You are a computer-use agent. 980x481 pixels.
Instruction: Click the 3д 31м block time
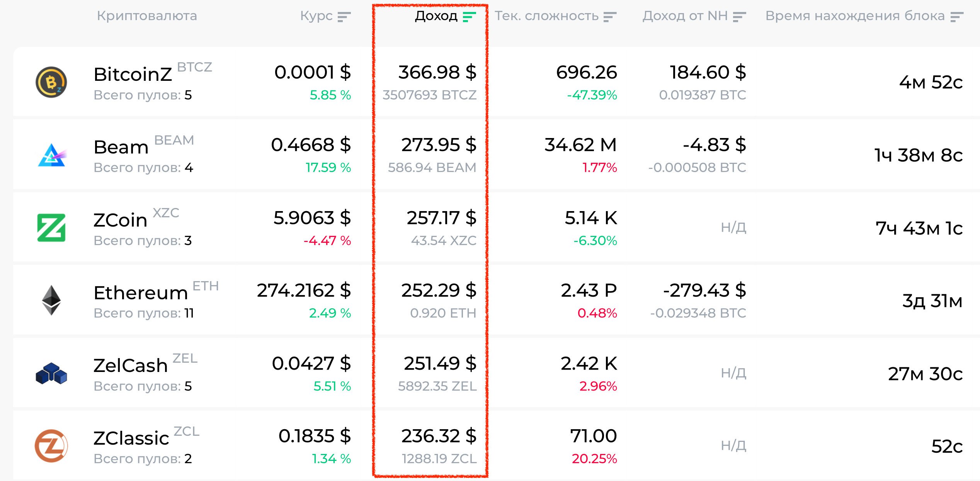[x=932, y=301]
